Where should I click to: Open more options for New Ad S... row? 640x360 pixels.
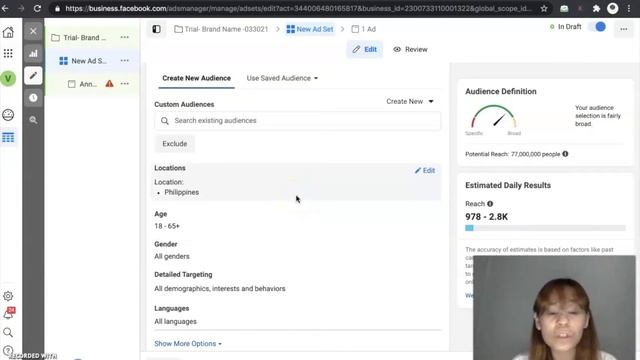pos(124,60)
